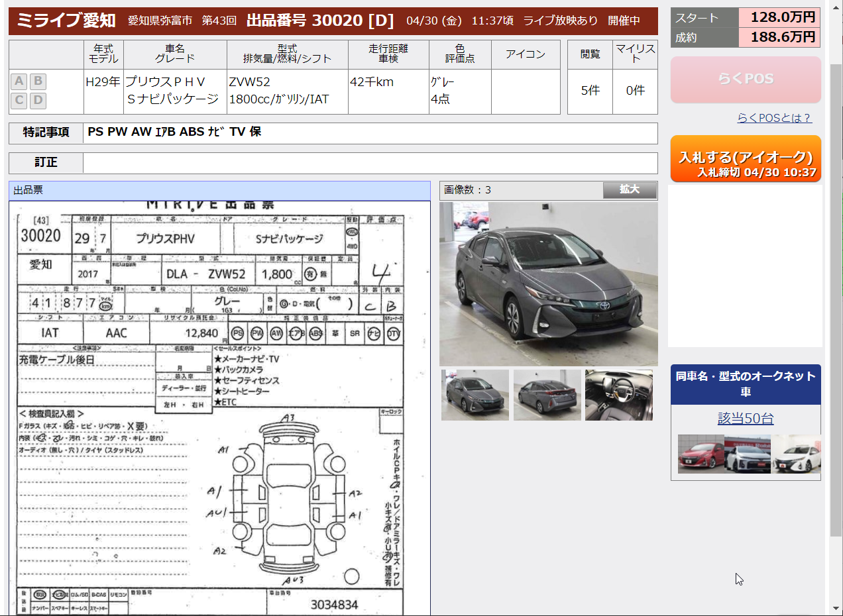
Task: Click the page scrollbar up arrow
Action: click(836, 6)
